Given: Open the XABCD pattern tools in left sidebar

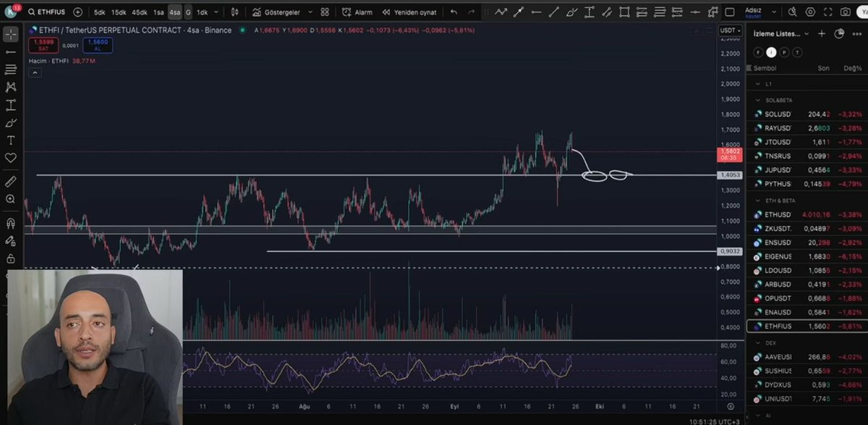Looking at the screenshot, I should [x=11, y=87].
